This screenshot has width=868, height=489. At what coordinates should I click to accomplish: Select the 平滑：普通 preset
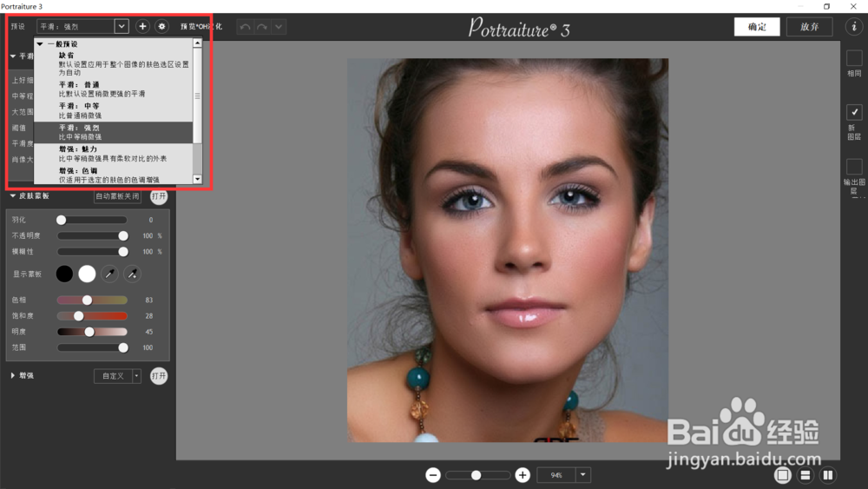pyautogui.click(x=114, y=89)
